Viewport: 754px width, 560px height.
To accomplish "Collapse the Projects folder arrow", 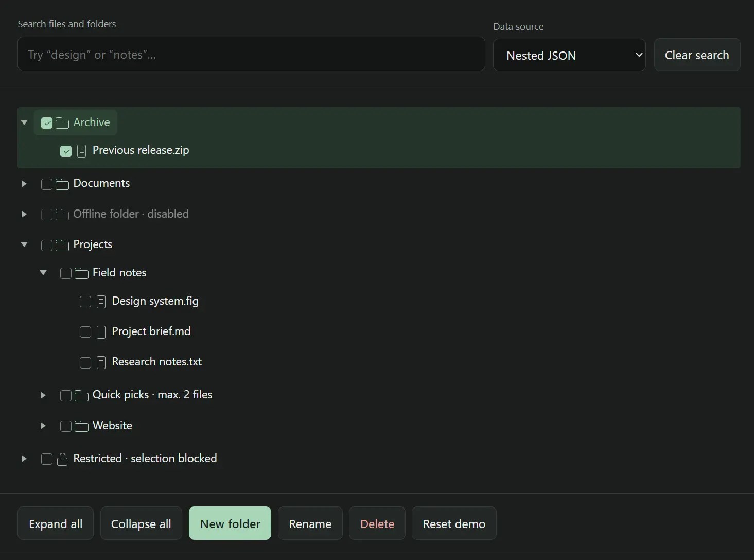I will pyautogui.click(x=24, y=244).
